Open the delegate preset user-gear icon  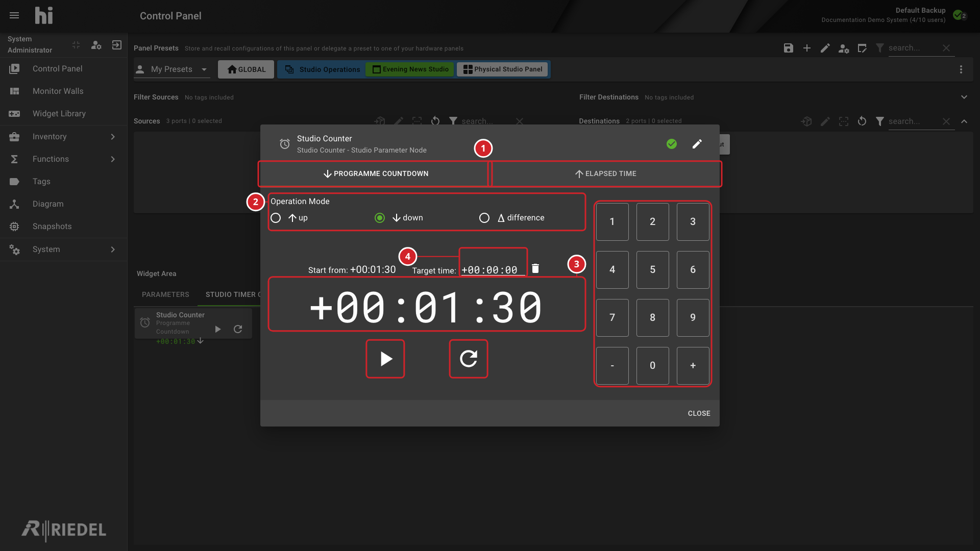click(844, 48)
